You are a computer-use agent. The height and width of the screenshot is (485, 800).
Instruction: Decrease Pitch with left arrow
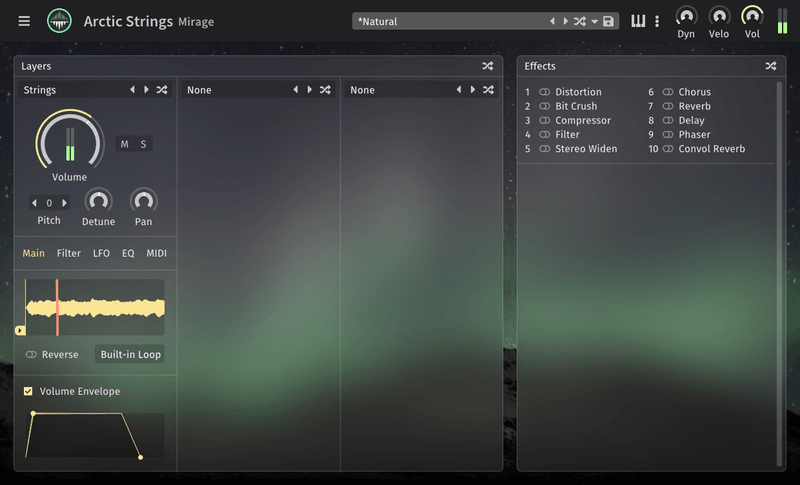point(34,203)
